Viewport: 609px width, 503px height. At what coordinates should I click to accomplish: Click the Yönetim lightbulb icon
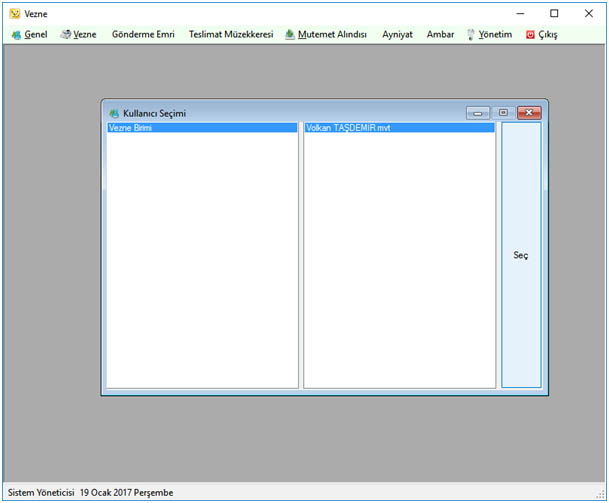pos(471,35)
